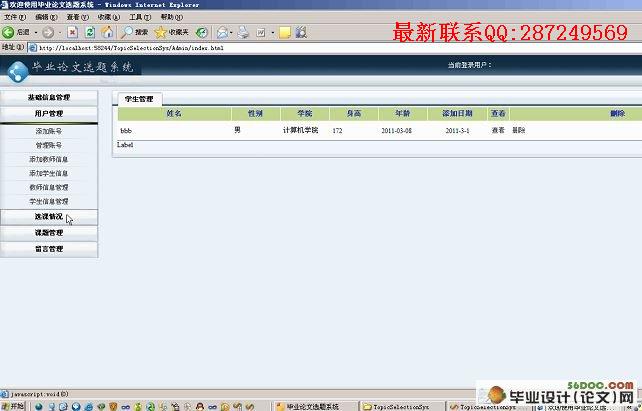Click the History clock icon
This screenshot has width=642, height=411.
point(202,32)
